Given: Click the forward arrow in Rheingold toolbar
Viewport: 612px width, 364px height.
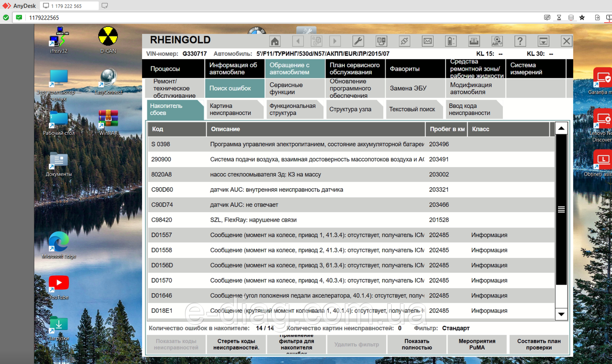Looking at the screenshot, I should pos(335,41).
